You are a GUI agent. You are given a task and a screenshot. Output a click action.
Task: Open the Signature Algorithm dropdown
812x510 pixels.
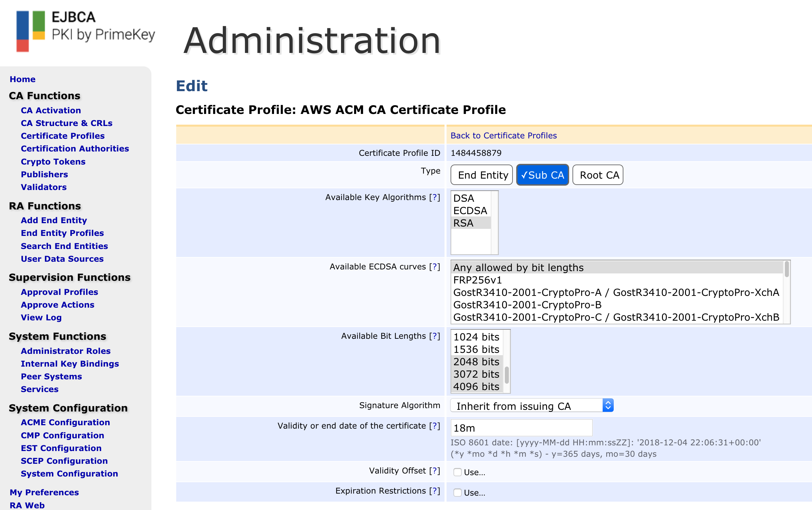(x=531, y=406)
